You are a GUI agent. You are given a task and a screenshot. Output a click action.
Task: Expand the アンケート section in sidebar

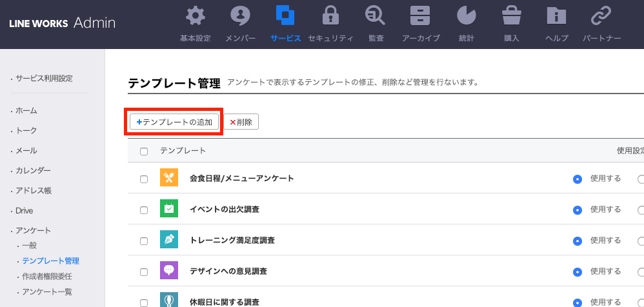pyautogui.click(x=33, y=230)
